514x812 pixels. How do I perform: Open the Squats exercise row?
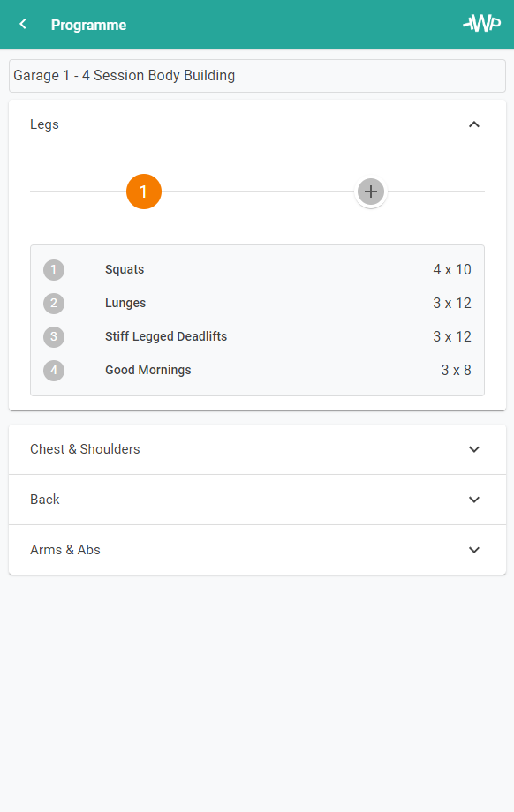(258, 270)
